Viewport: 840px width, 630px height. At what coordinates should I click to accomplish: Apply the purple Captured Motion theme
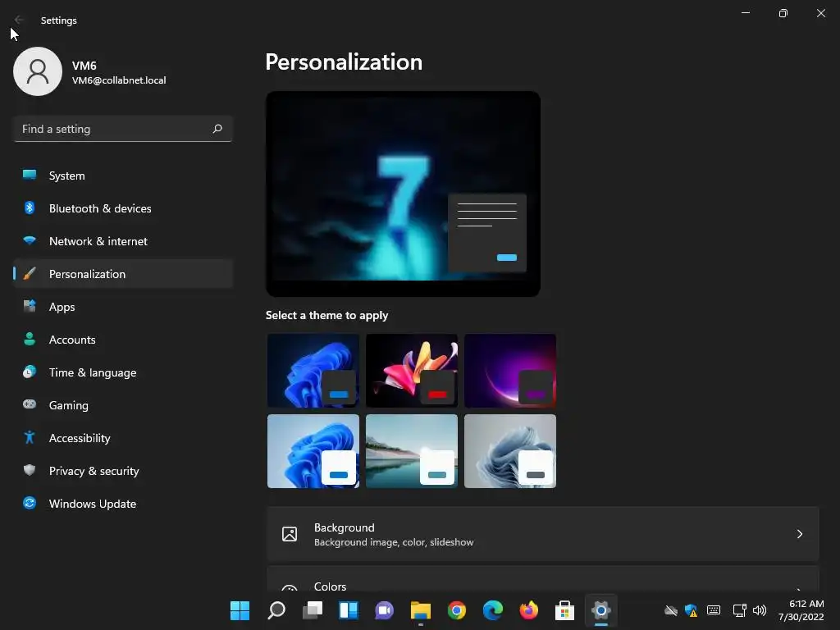(x=510, y=371)
